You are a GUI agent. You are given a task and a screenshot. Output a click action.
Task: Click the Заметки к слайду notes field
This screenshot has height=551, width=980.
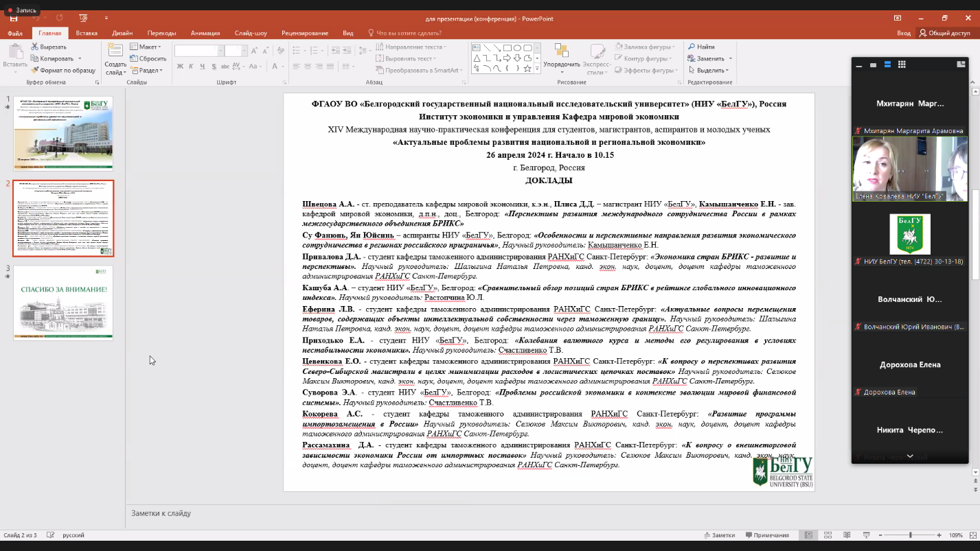pos(161,513)
